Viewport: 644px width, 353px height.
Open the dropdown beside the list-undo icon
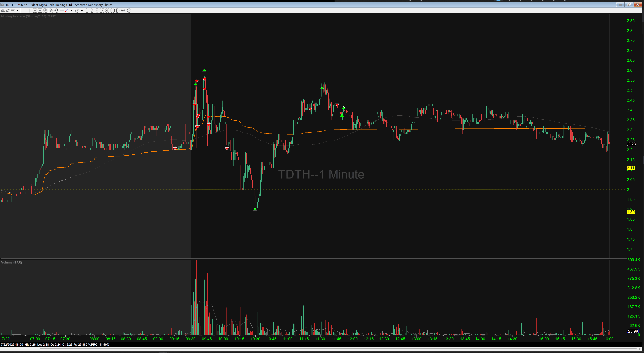coord(18,11)
